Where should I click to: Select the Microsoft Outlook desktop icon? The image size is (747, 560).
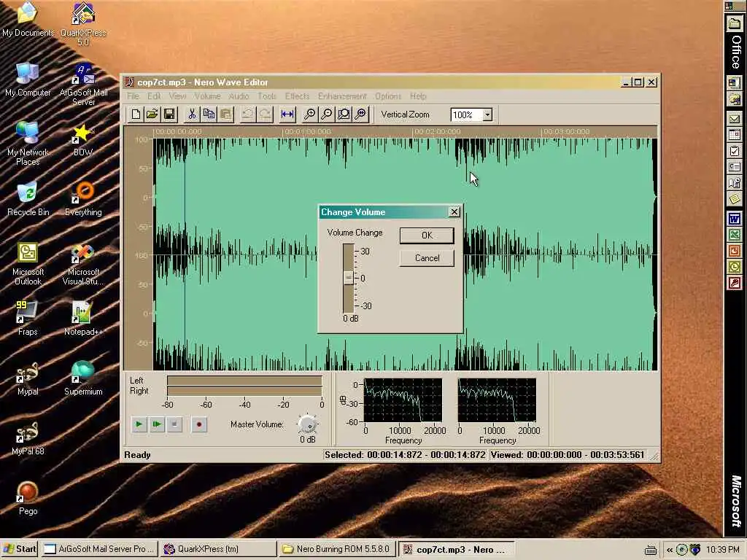pos(28,263)
